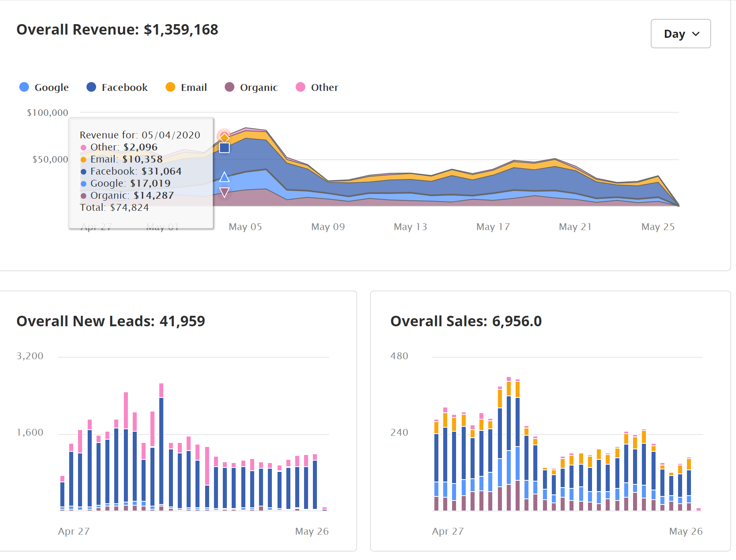Image resolution: width=736 pixels, height=560 pixels.
Task: Click tallest bar in Overall Sales chart
Action: [x=509, y=444]
